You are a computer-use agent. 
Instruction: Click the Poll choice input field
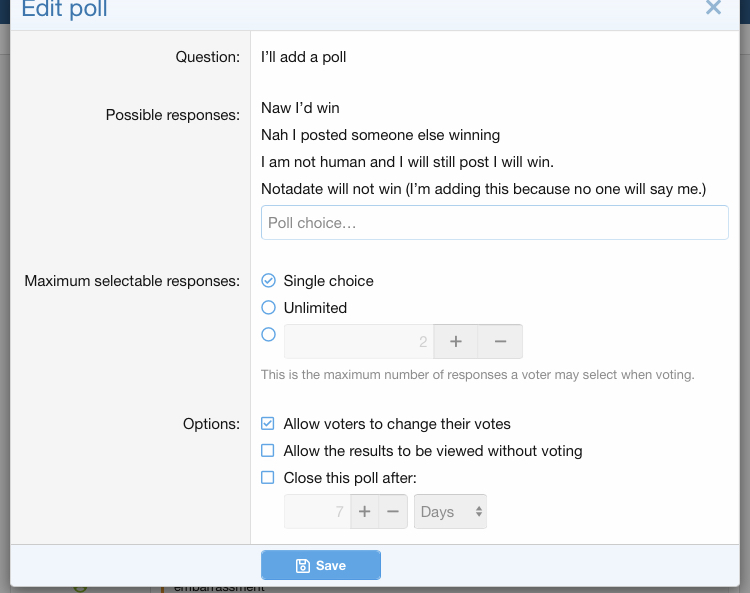tap(494, 223)
